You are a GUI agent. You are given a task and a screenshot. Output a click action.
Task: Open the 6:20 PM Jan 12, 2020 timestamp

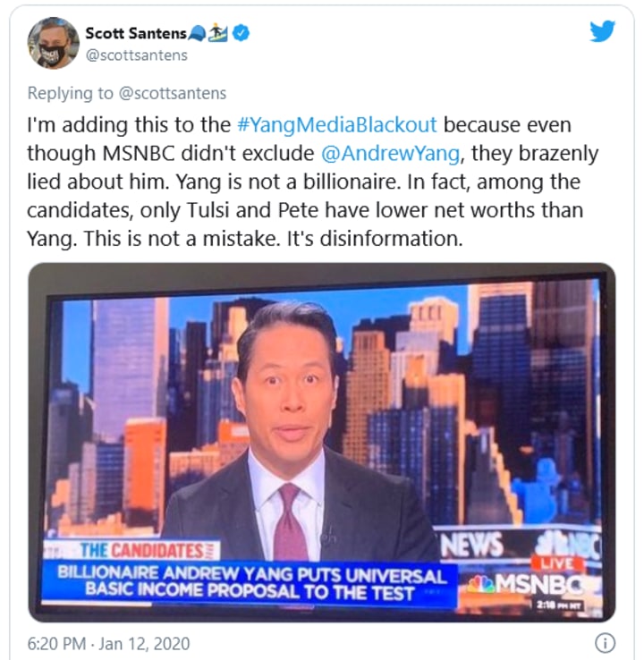(108, 644)
